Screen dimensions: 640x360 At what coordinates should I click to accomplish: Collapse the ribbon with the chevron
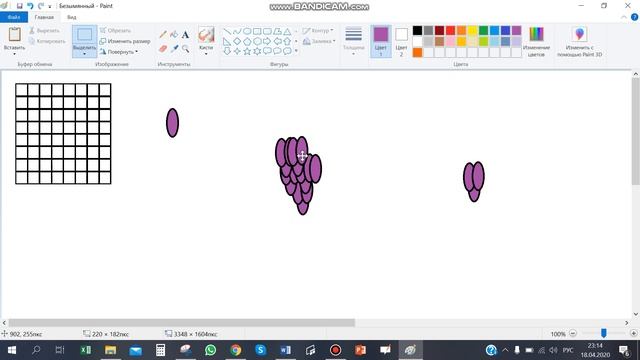click(x=624, y=17)
